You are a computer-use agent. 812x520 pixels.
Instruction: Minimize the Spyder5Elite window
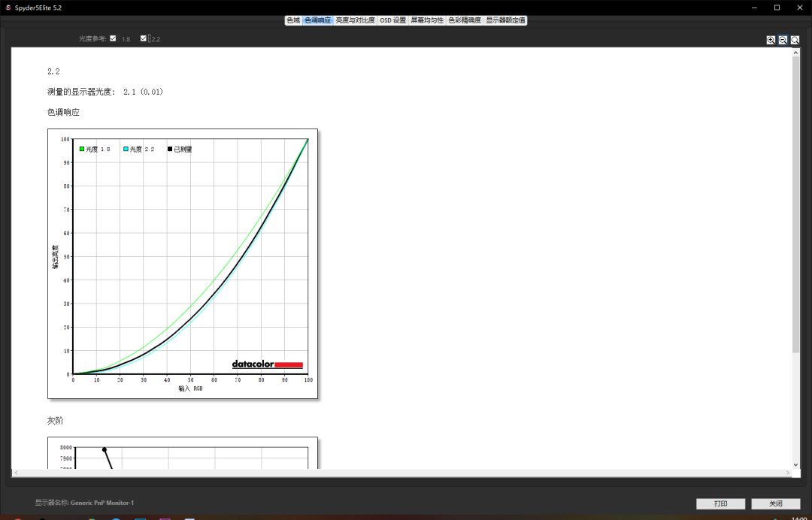click(x=755, y=8)
